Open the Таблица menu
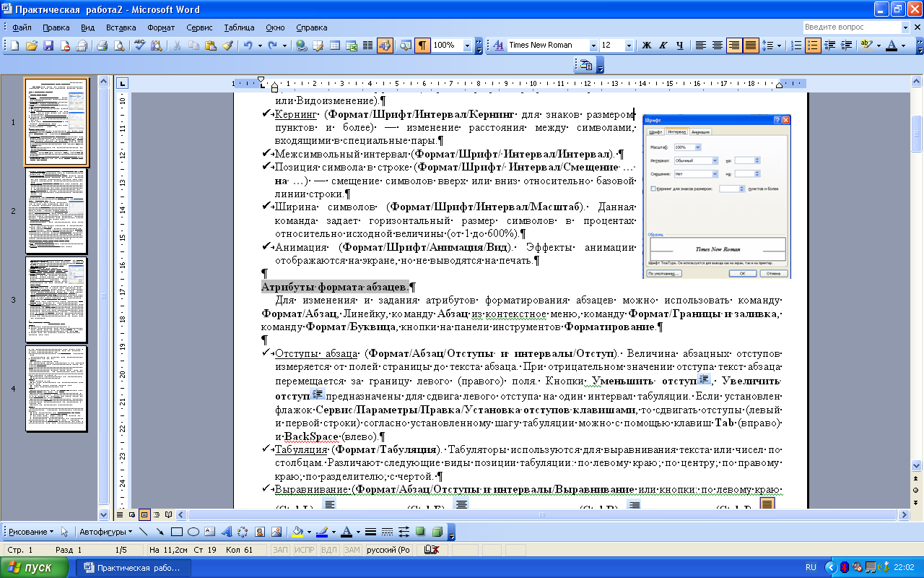Viewport: 924px width, 578px height. [x=239, y=27]
